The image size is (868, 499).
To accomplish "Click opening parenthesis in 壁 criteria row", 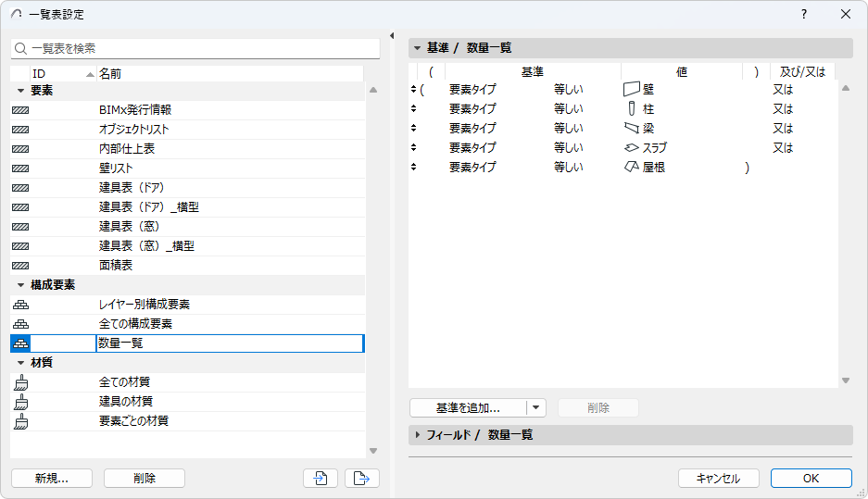I will [421, 90].
